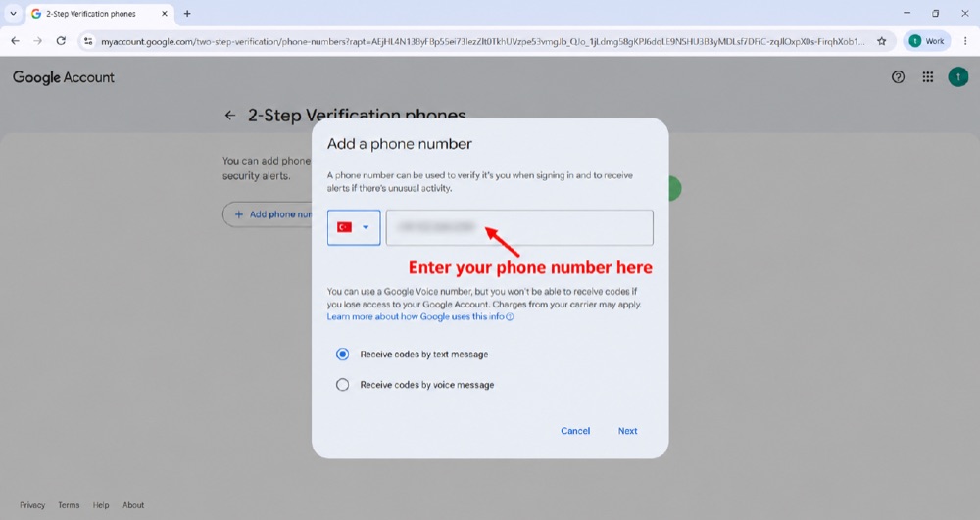Open the Terms footer link
Image resolution: width=980 pixels, height=520 pixels.
69,505
